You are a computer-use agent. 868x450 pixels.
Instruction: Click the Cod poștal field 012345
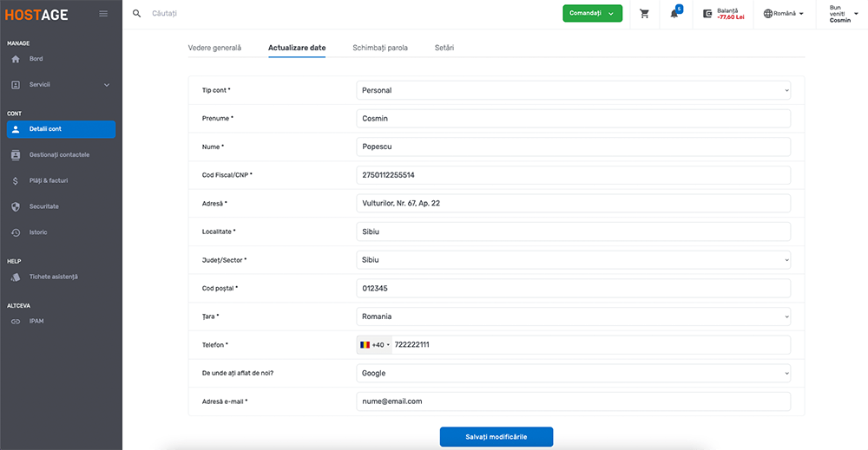pos(573,289)
